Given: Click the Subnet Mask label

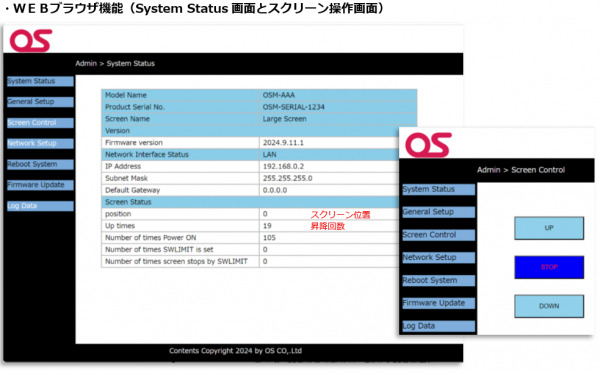Looking at the screenshot, I should pos(126,178).
